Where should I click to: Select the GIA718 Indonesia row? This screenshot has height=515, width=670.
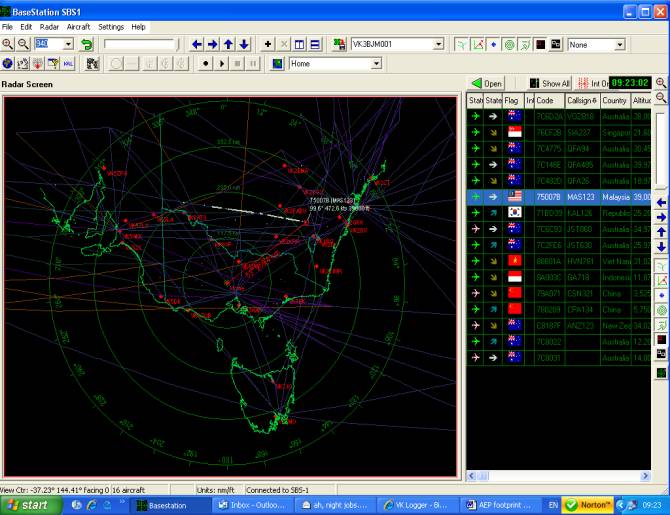[x=558, y=277]
